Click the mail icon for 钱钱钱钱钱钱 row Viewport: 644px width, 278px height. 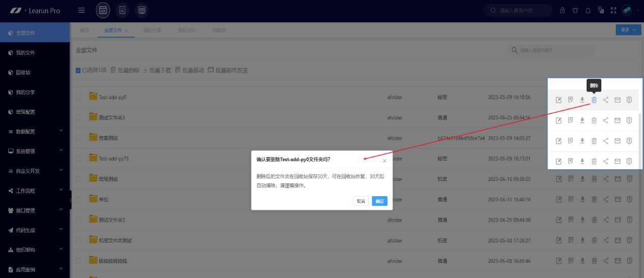click(618, 261)
